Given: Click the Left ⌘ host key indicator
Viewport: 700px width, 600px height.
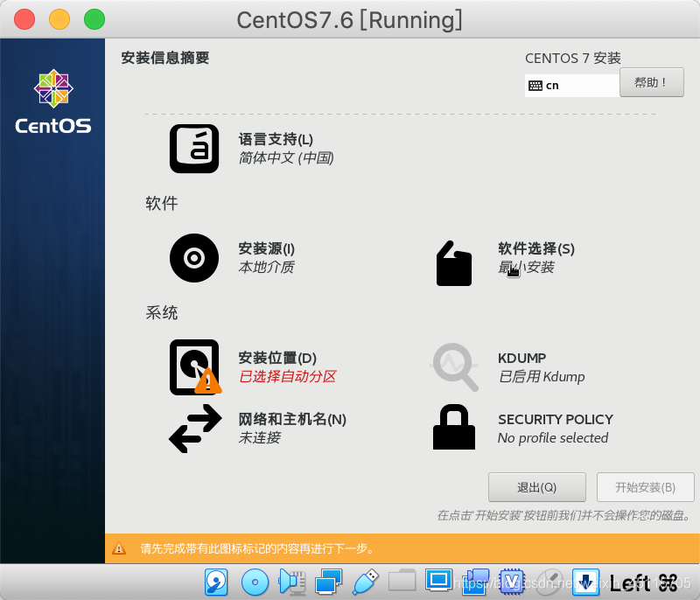Looking at the screenshot, I should click(643, 583).
